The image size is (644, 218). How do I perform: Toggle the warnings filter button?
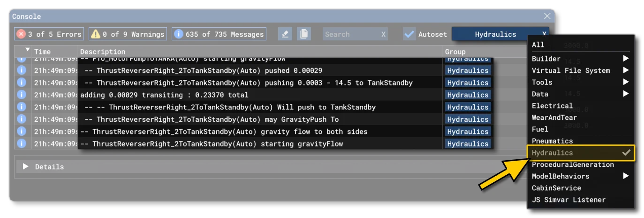pos(128,34)
